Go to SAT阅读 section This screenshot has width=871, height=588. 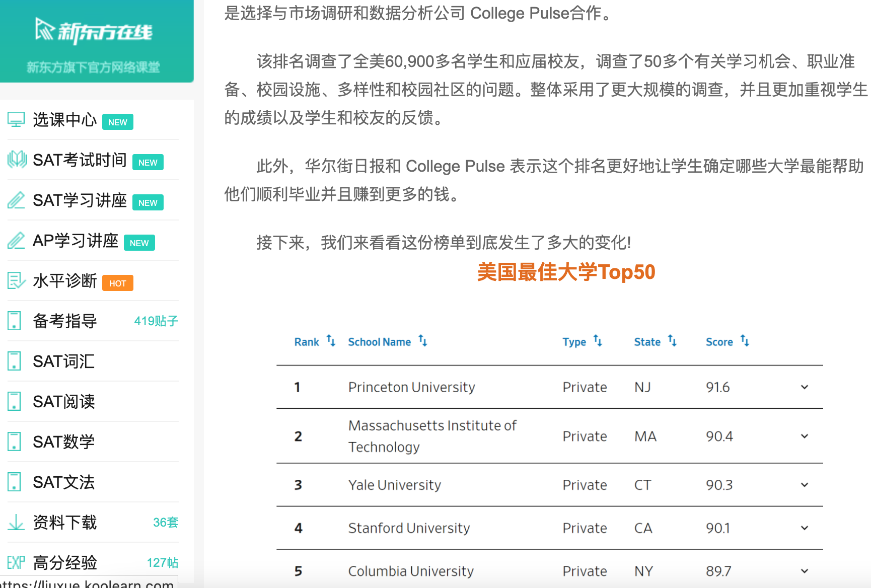[x=64, y=402]
